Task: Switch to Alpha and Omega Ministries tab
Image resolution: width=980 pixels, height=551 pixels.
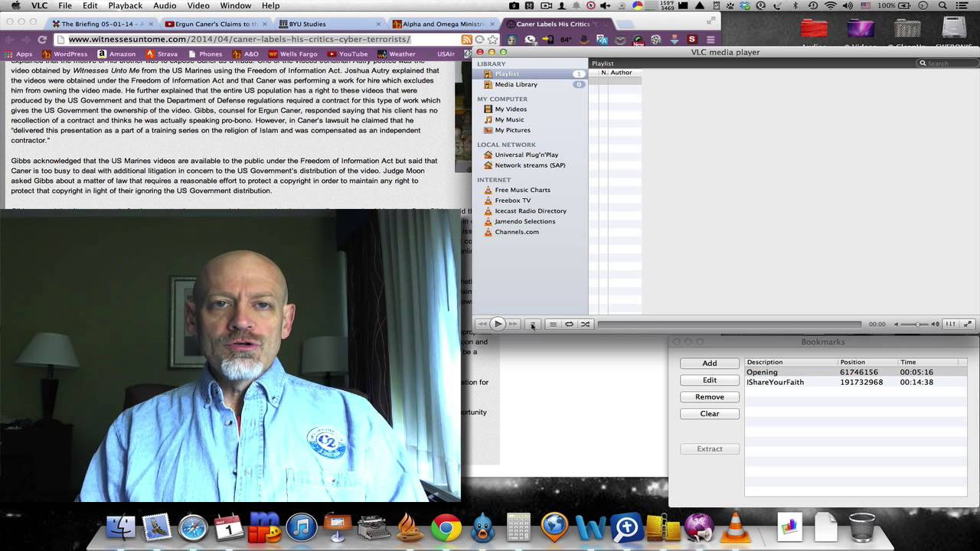Action: (x=444, y=24)
